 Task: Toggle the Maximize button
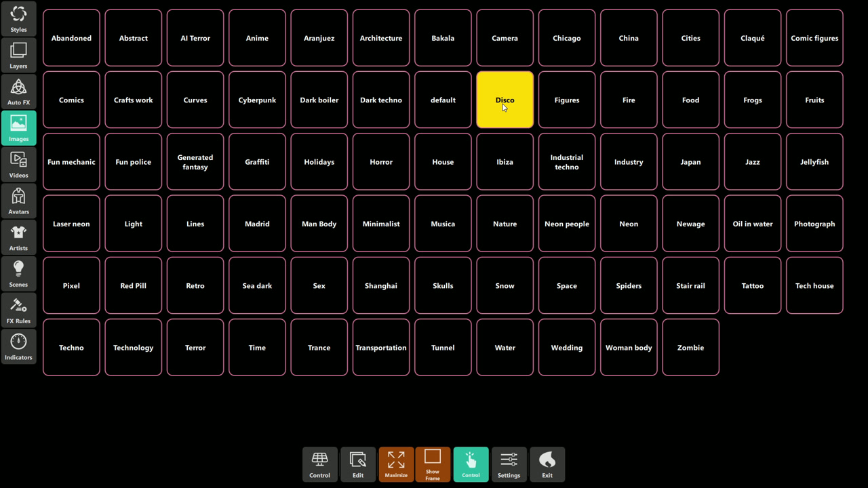coord(396,464)
